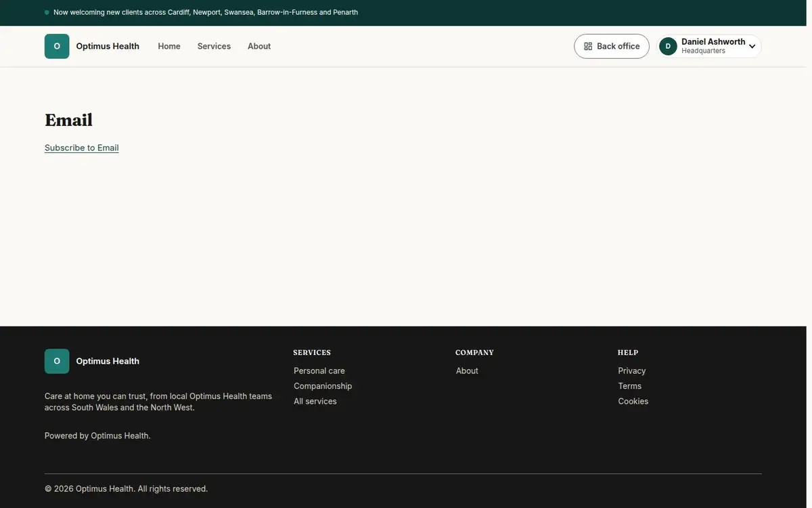Click the 'Care at home you can trust' footer tagline
This screenshot has width=812, height=508.
pos(158,402)
